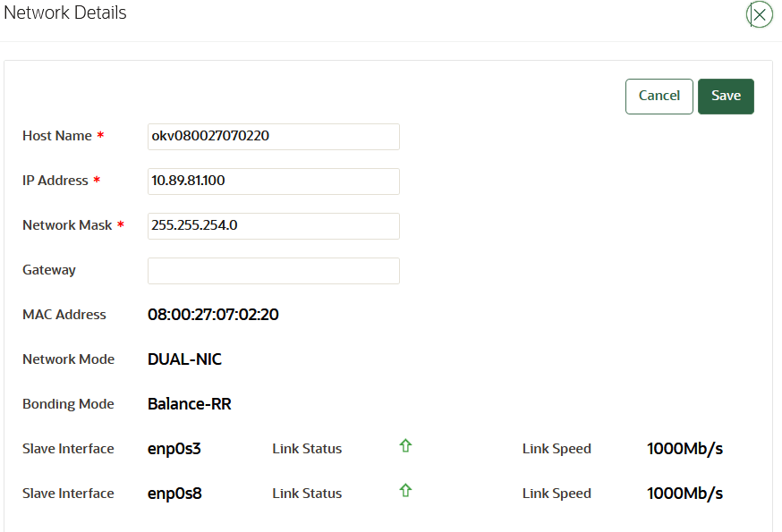Select the Link Speed value 1000Mb/s for enp0s3
The image size is (782, 532).
[x=685, y=448]
